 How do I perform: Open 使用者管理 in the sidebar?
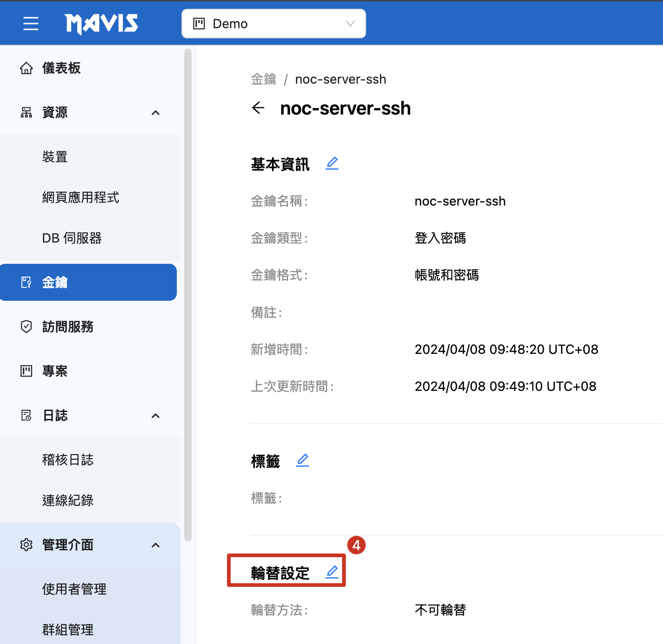pyautogui.click(x=74, y=589)
